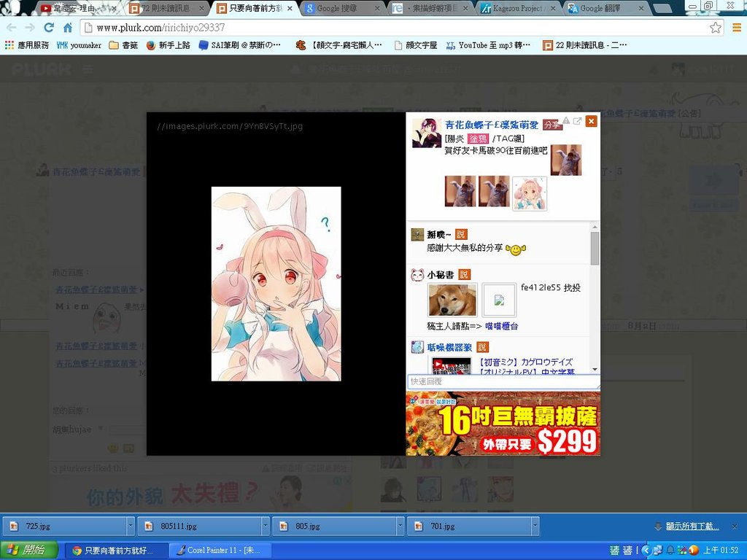Close the plurk popup with orange X
Screen dimensions: 747x560
click(x=591, y=122)
